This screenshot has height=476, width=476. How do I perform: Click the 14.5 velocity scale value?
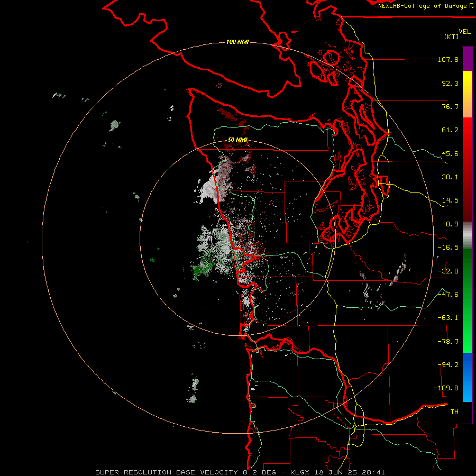tap(450, 200)
